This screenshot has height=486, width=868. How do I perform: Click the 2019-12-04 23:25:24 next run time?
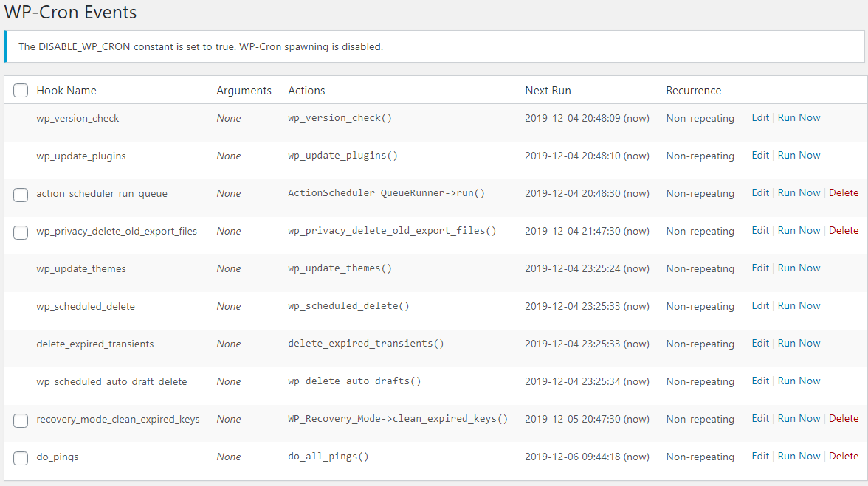[x=588, y=268]
